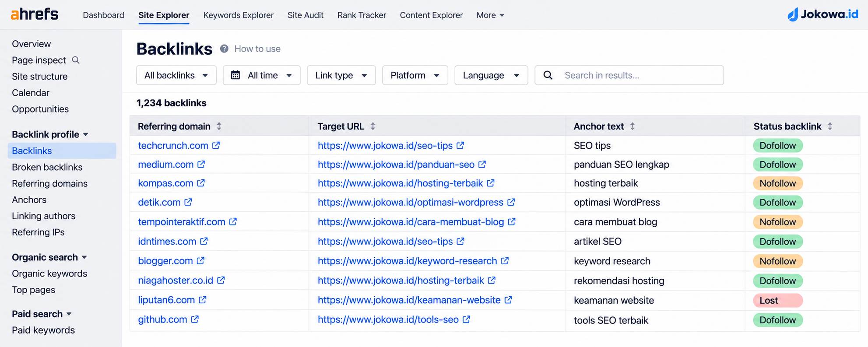This screenshot has height=347, width=868.
Task: Sort by Referring domain arrows icon
Action: (219, 126)
